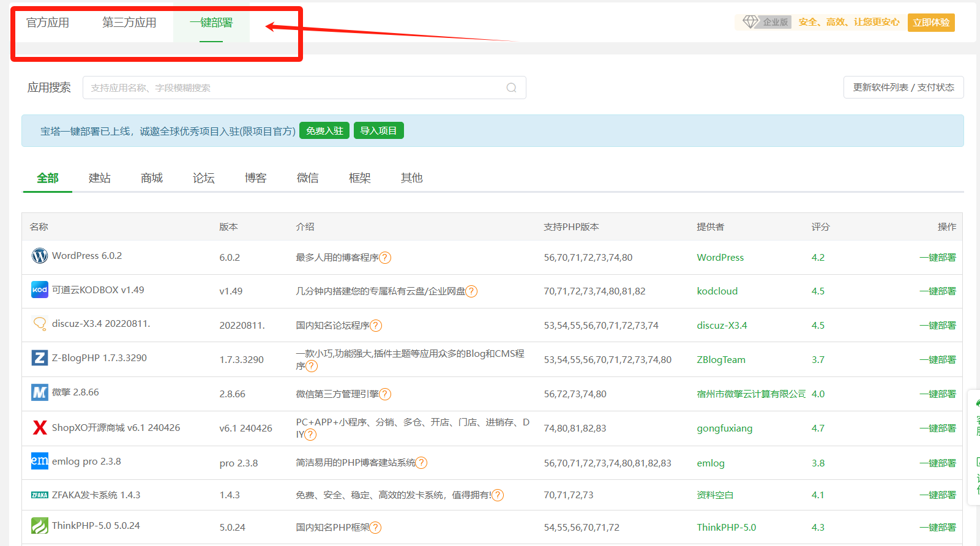The height and width of the screenshot is (546, 980).
Task: Filter by the 框架 category
Action: coord(360,178)
